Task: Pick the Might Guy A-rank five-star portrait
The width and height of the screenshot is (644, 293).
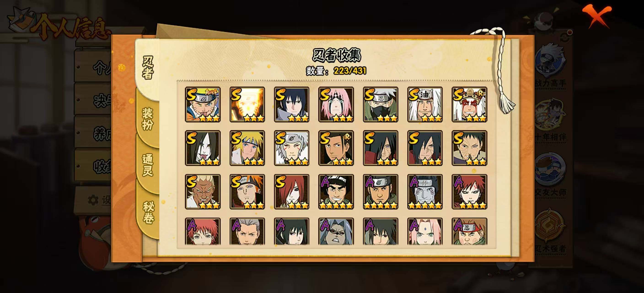Action: [x=336, y=192]
